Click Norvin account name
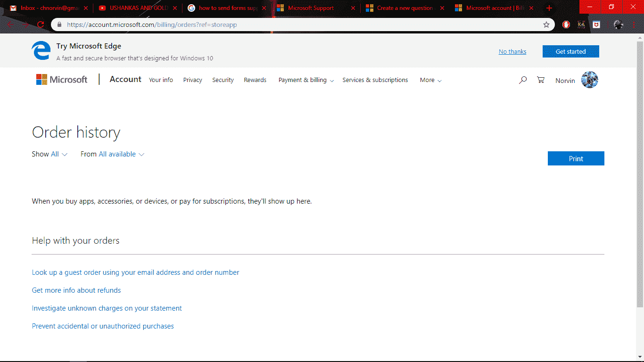The width and height of the screenshot is (644, 362). pyautogui.click(x=565, y=81)
